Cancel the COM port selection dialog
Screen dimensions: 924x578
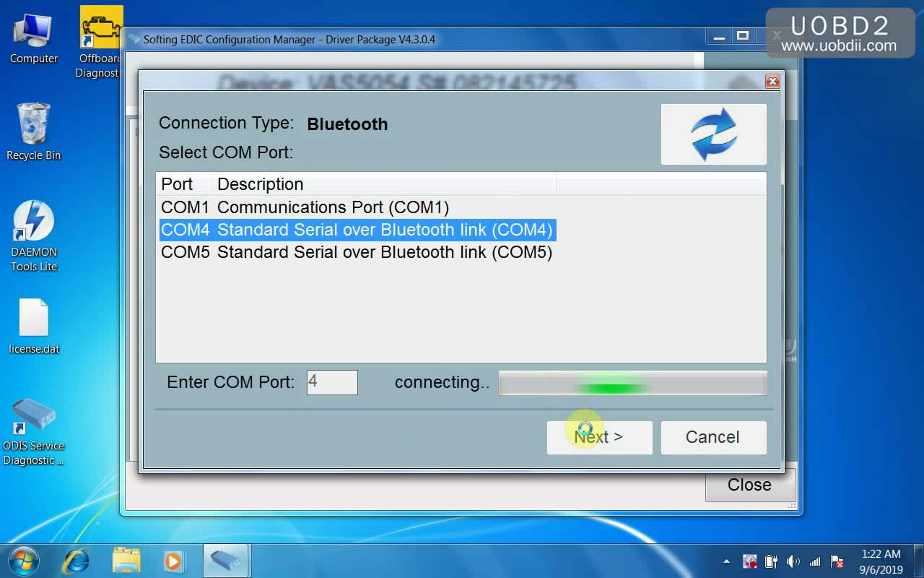pos(712,437)
